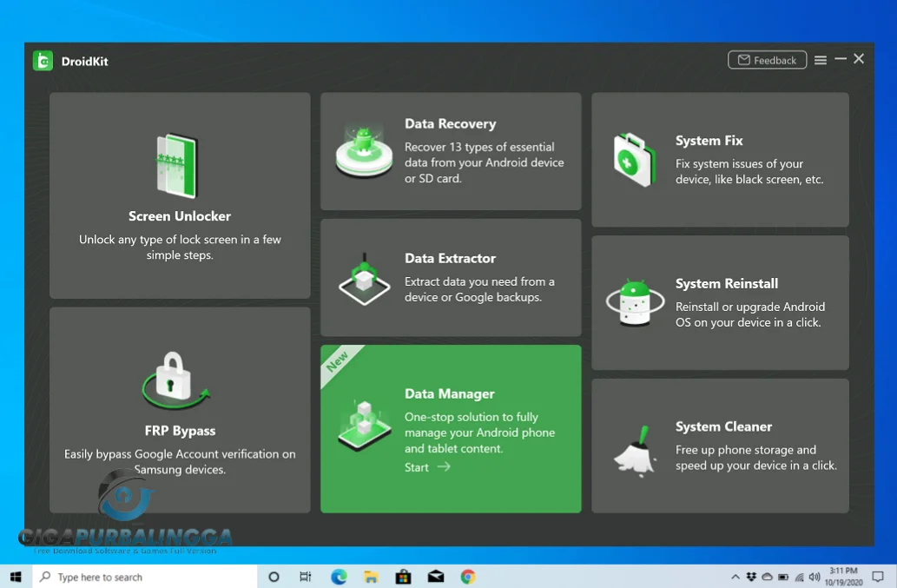The width and height of the screenshot is (897, 588).
Task: Open the Windows Start menu
Action: click(x=16, y=577)
